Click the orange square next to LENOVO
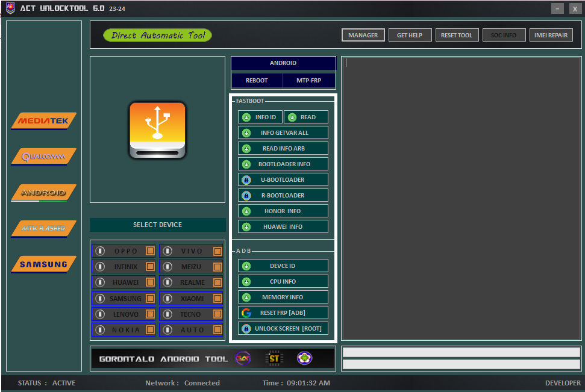 [x=150, y=314]
